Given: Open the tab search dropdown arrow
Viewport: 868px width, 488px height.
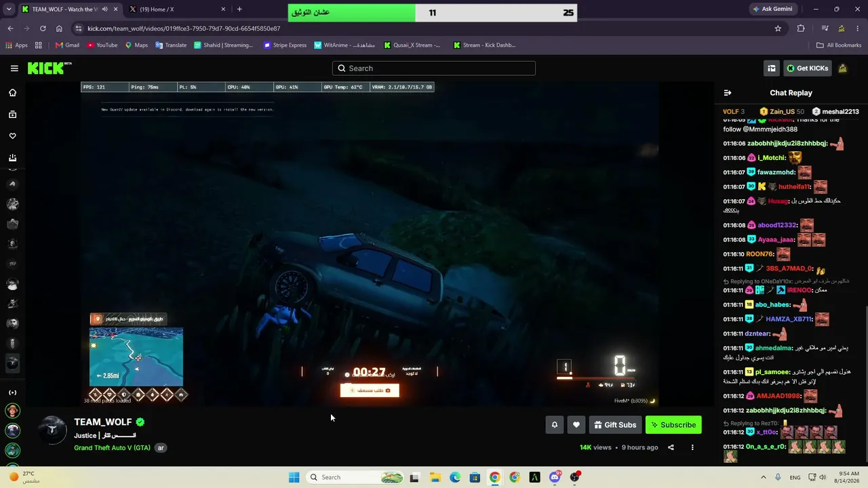Looking at the screenshot, I should click(x=7, y=9).
